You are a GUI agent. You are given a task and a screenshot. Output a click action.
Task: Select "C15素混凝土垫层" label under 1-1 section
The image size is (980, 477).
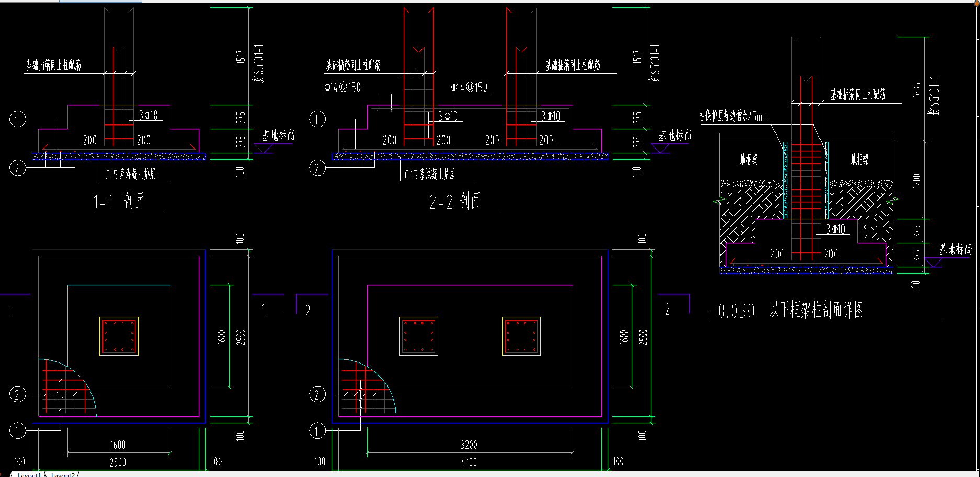(130, 174)
